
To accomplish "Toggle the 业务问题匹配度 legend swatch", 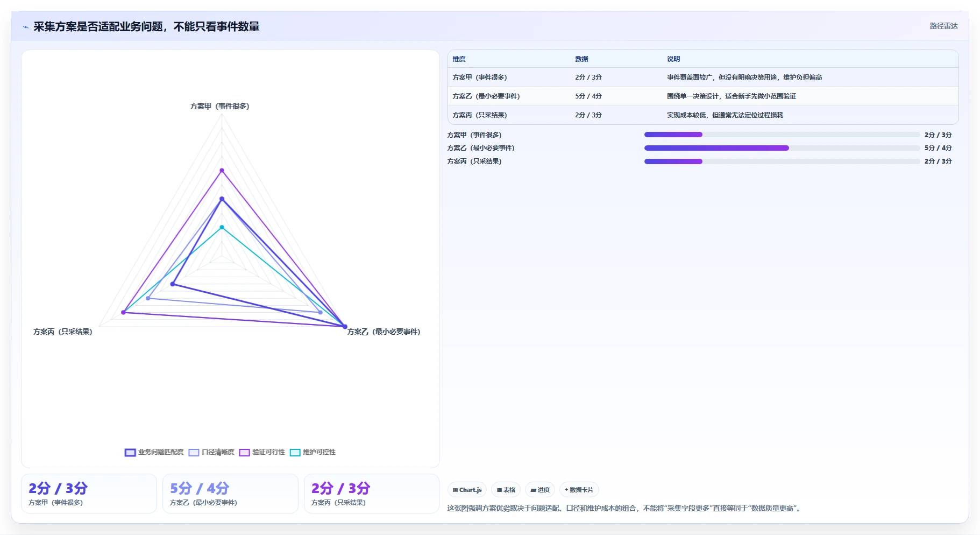I will click(130, 453).
